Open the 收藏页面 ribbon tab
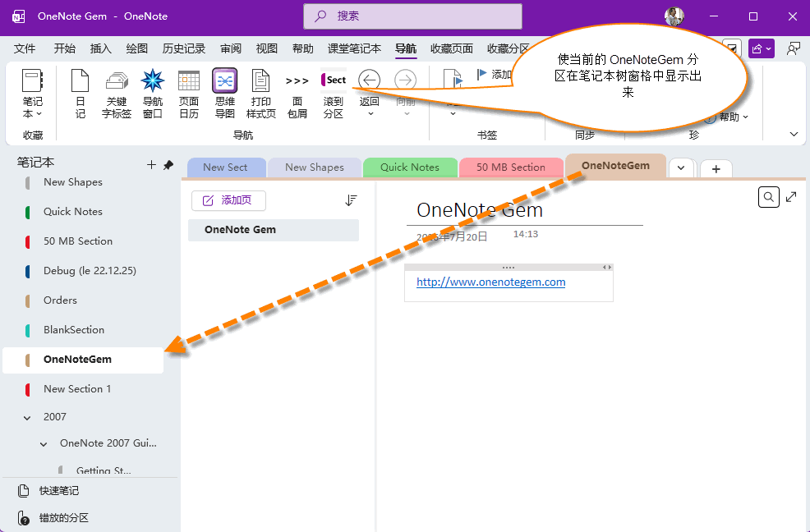This screenshot has height=532, width=810. (x=452, y=48)
